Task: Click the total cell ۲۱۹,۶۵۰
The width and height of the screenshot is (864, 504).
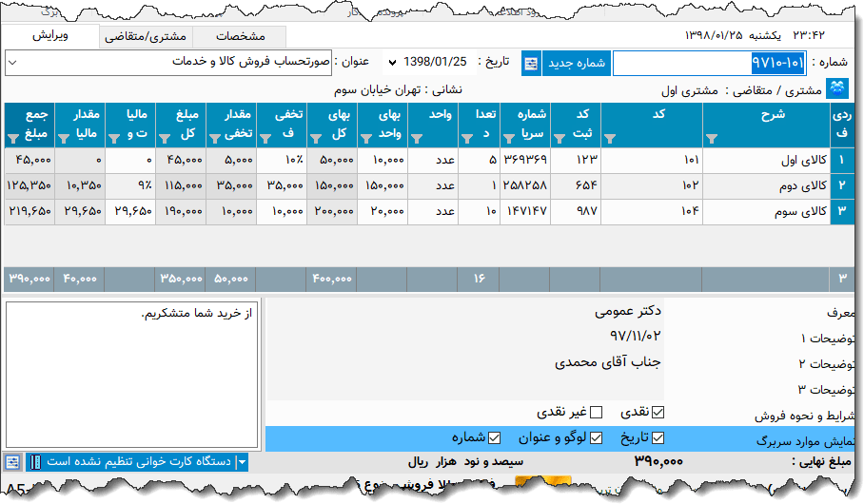Action: coord(29,211)
